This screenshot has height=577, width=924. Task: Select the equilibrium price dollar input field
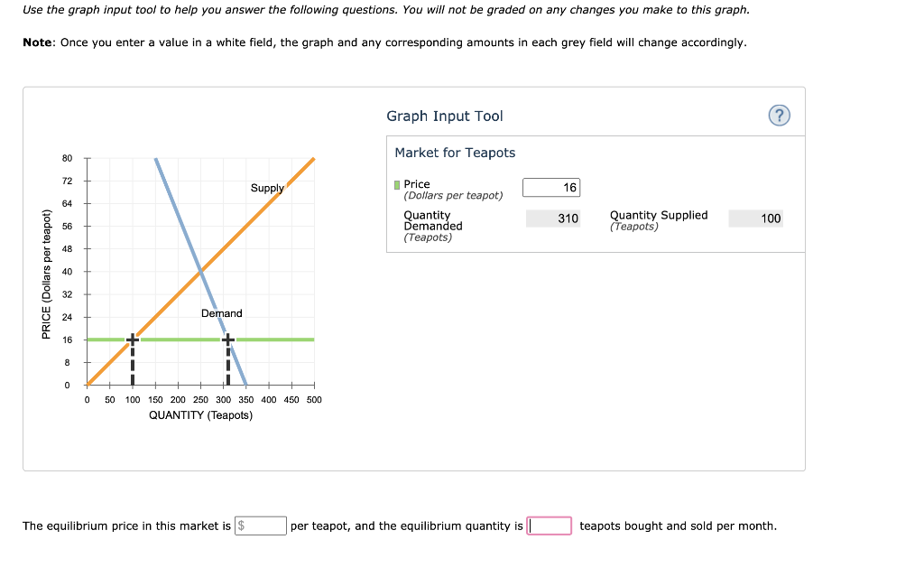261,525
